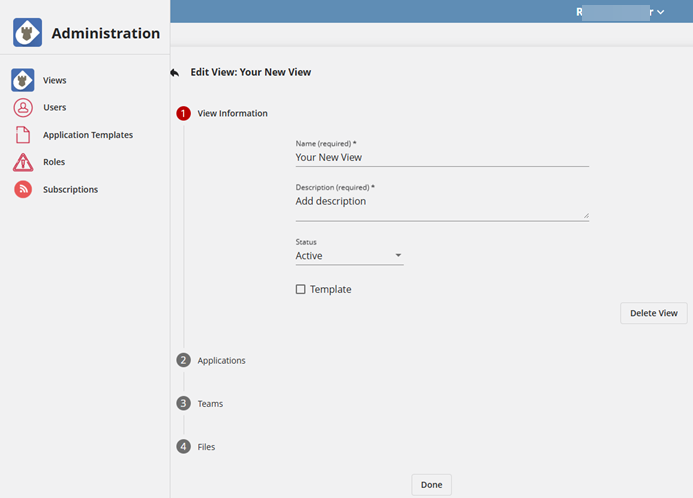Click the Done button
693x498 pixels.
click(x=431, y=485)
